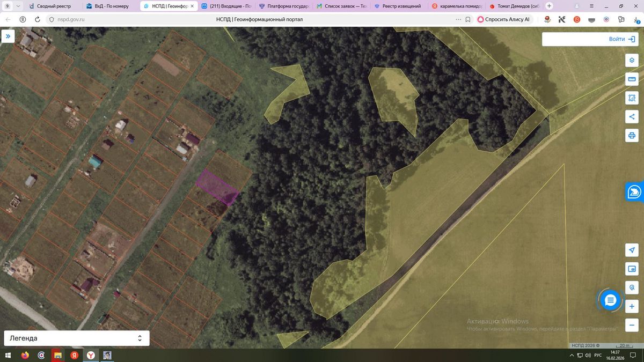Open the blue support widget on right edge
644x362 pixels.
[635, 192]
